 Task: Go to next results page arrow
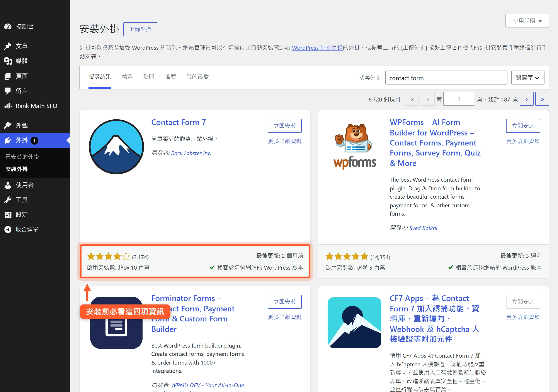point(526,99)
